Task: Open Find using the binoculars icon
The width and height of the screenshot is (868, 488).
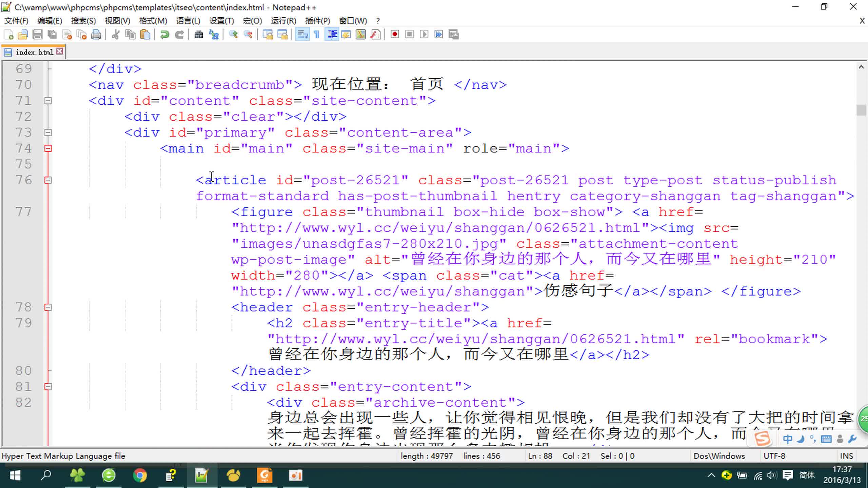Action: (x=199, y=34)
